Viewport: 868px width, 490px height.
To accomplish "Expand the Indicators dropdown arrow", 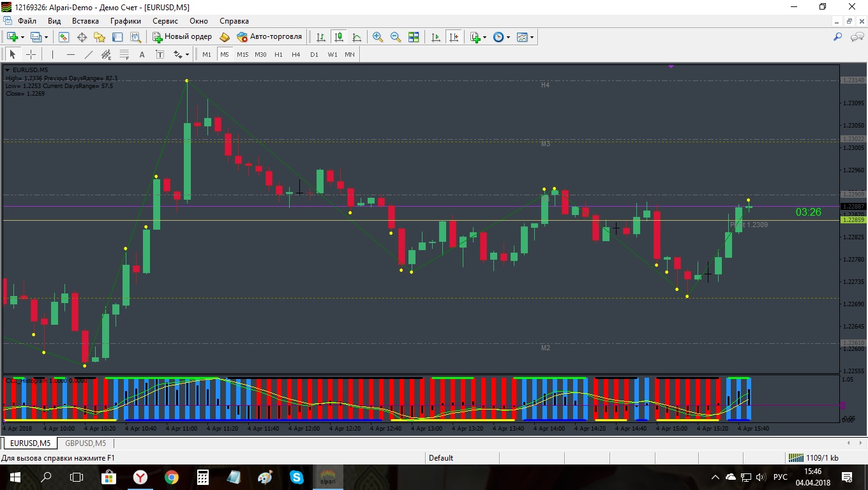I will pyautogui.click(x=485, y=38).
